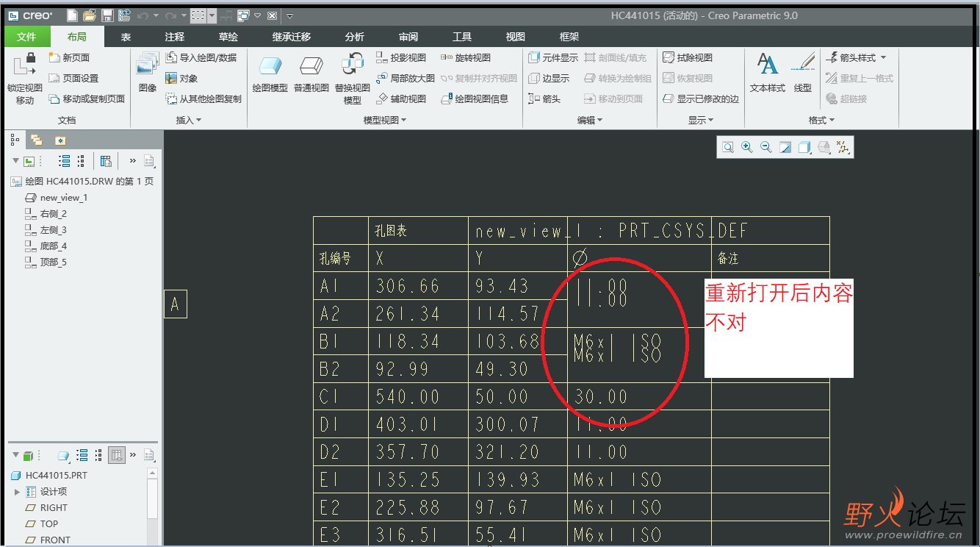The image size is (980, 547).
Task: Expand the 插入 (Insert) group dropdown
Action: tap(189, 120)
